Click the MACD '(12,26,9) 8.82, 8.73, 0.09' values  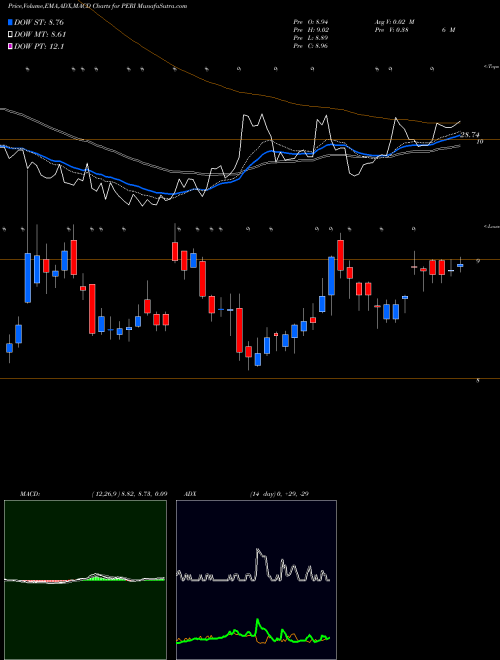[130, 494]
